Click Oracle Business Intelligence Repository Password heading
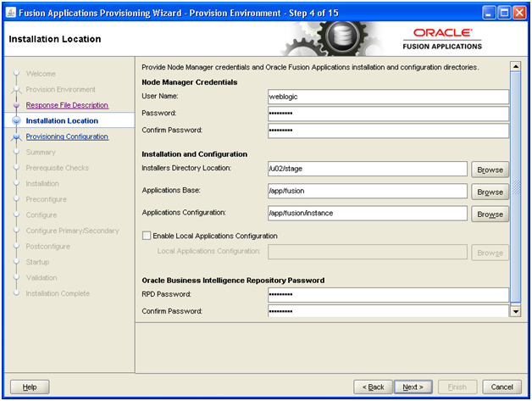The image size is (532, 401). pos(233,280)
